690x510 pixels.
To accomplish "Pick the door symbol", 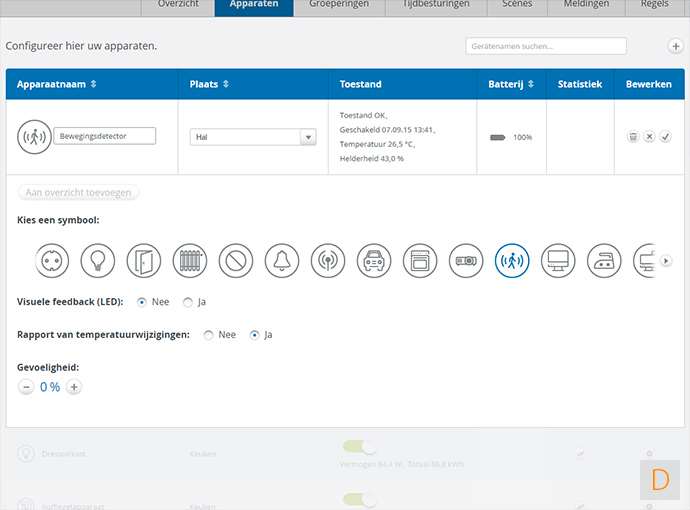I will pos(144,261).
